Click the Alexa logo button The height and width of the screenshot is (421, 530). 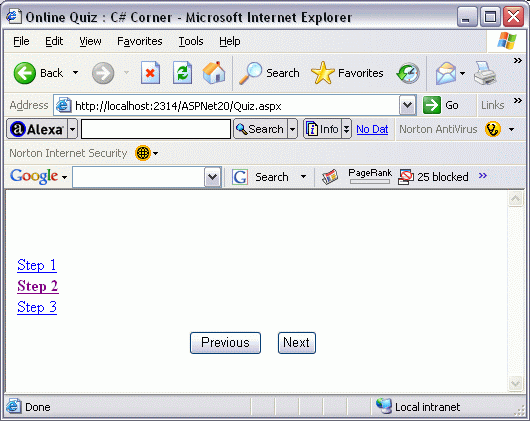(x=37, y=129)
